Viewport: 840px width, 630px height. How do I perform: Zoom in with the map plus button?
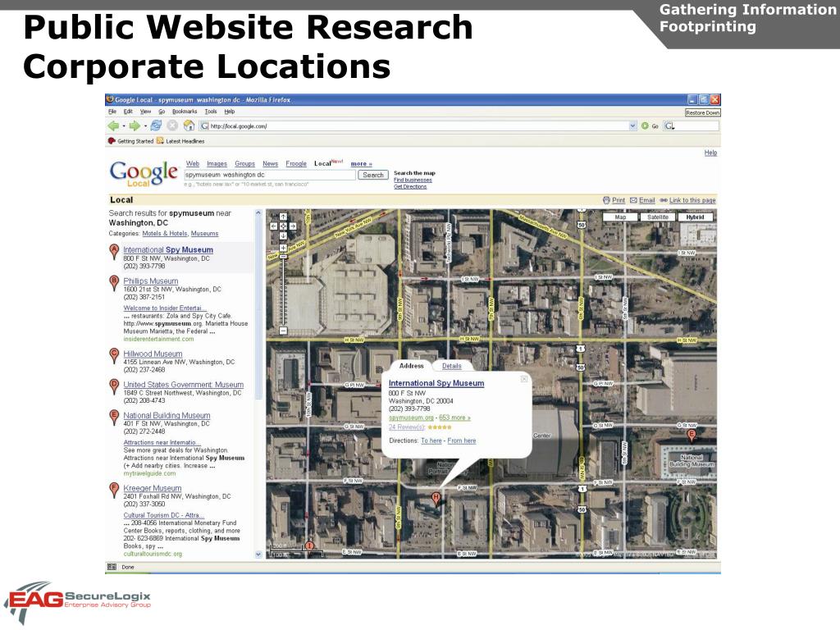click(x=283, y=248)
